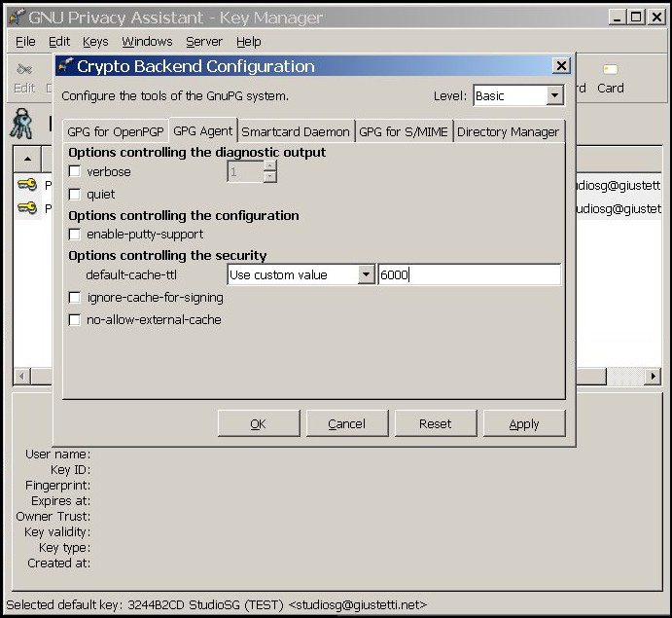Check ignore-cache-for-signing option

pyautogui.click(x=75, y=297)
